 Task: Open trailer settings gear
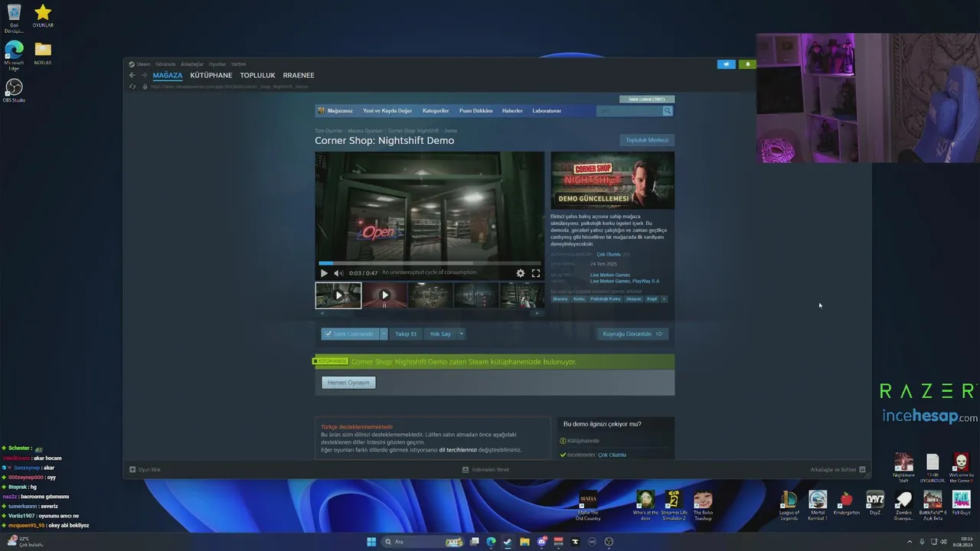[521, 273]
